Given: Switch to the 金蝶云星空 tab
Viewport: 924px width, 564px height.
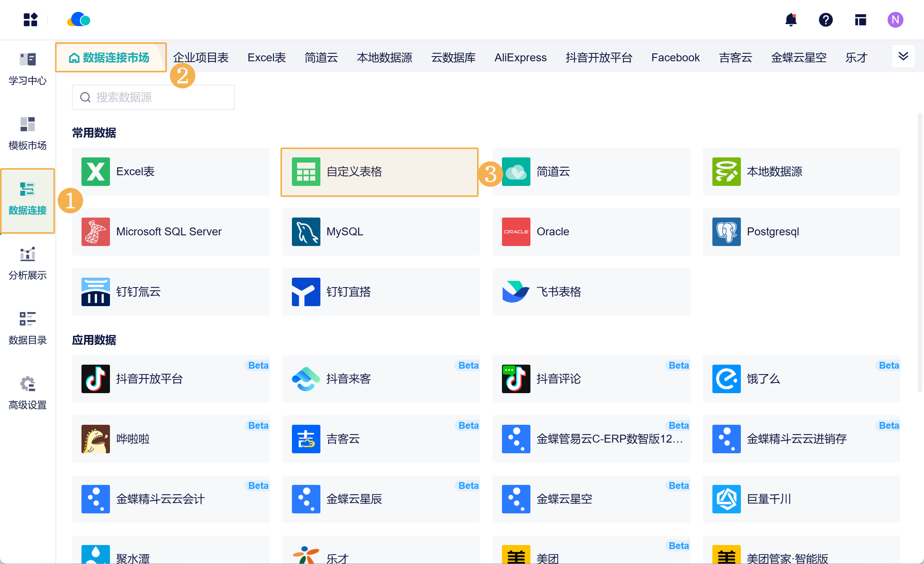Looking at the screenshot, I should click(x=799, y=58).
